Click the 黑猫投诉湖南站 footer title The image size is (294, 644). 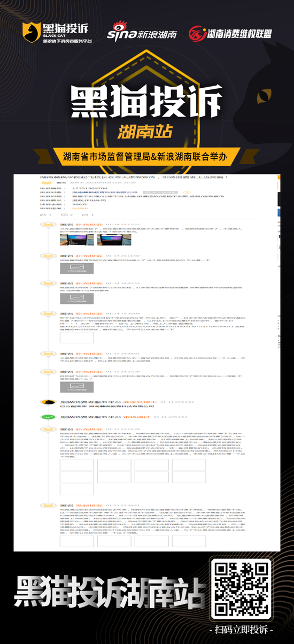(x=110, y=591)
